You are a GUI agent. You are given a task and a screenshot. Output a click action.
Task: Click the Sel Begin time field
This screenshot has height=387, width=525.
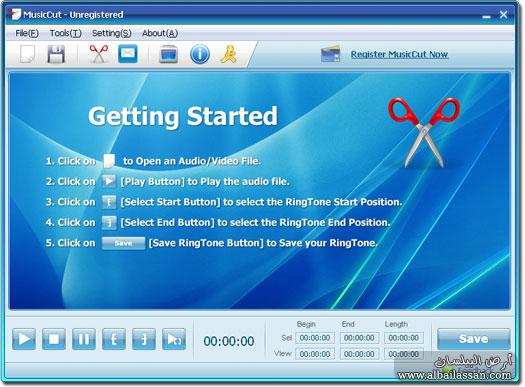315,338
